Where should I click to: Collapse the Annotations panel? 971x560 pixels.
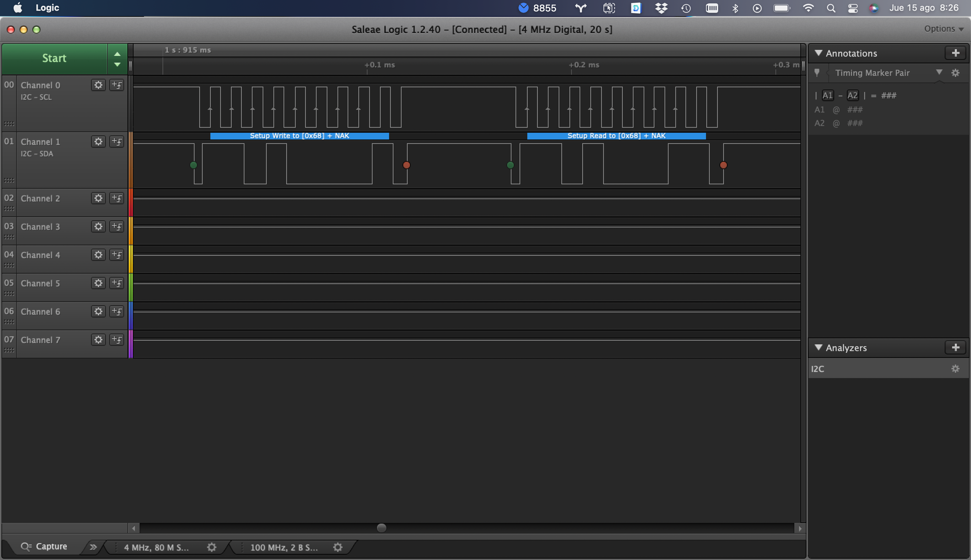[819, 53]
